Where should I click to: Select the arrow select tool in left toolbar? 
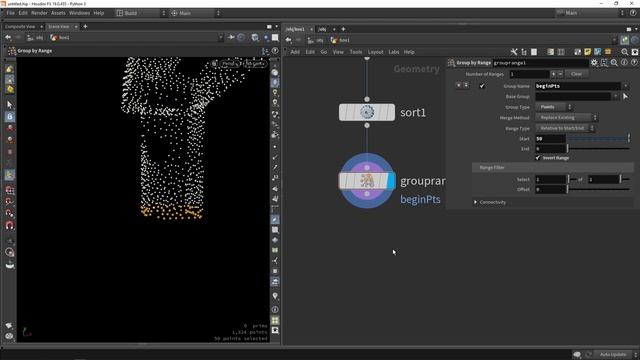[10, 104]
